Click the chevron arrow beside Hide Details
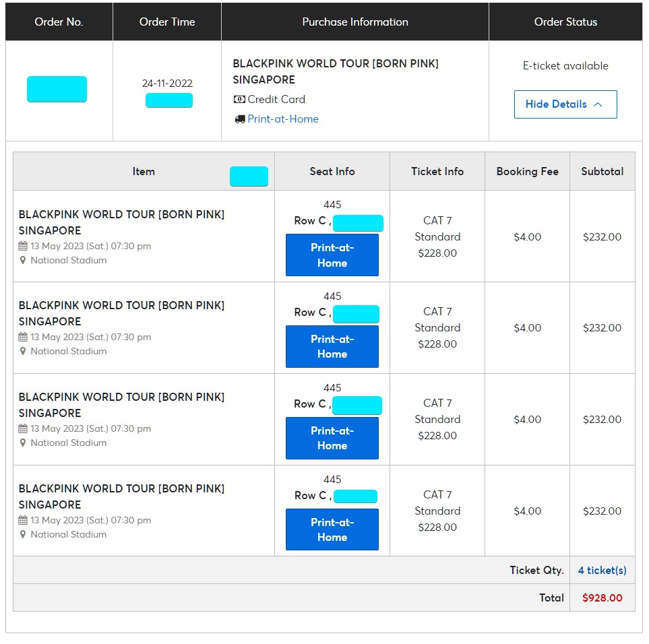 click(x=598, y=104)
